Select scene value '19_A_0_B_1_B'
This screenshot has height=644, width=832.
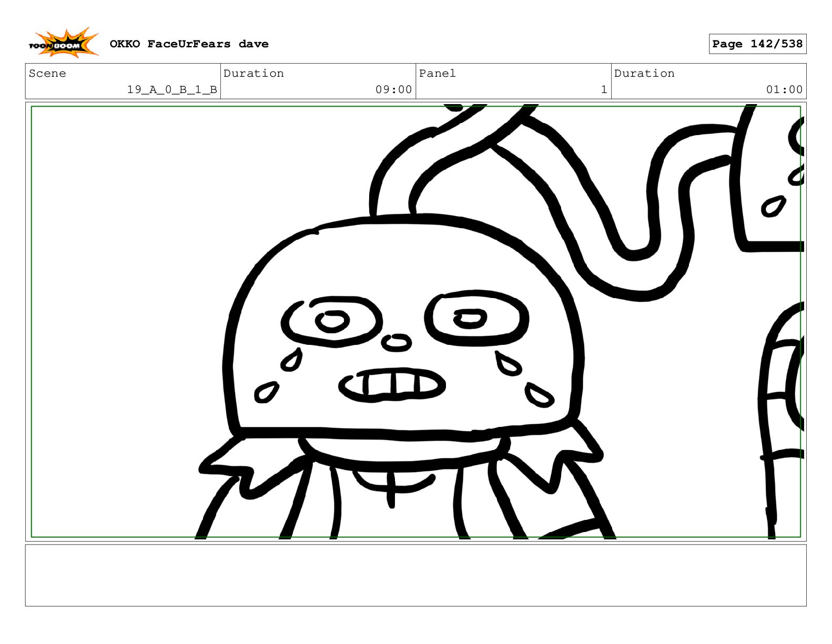point(172,90)
